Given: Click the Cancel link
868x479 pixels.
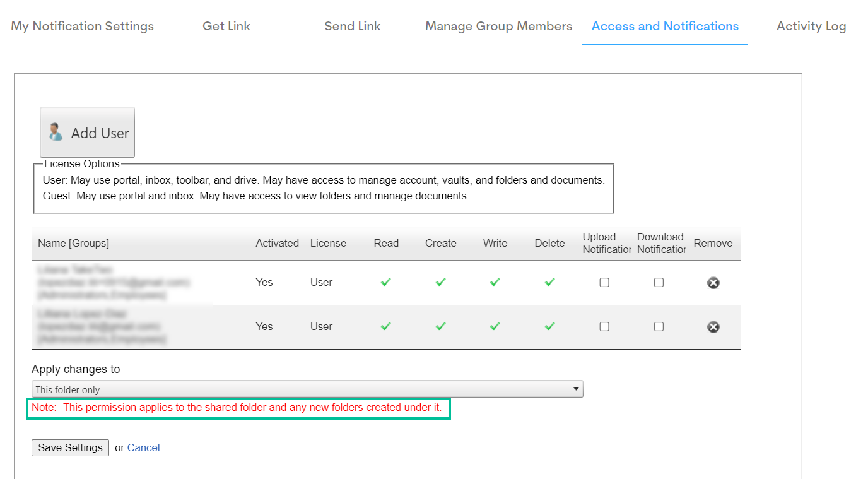Looking at the screenshot, I should click(143, 447).
